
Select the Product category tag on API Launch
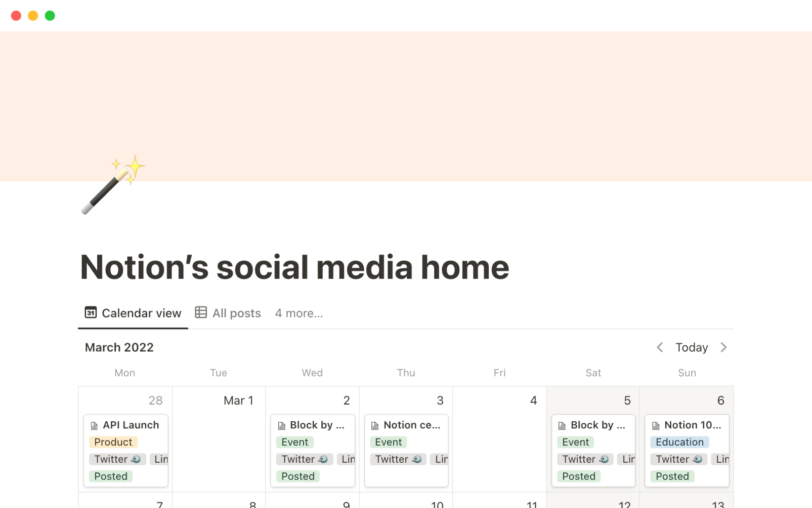click(x=113, y=442)
